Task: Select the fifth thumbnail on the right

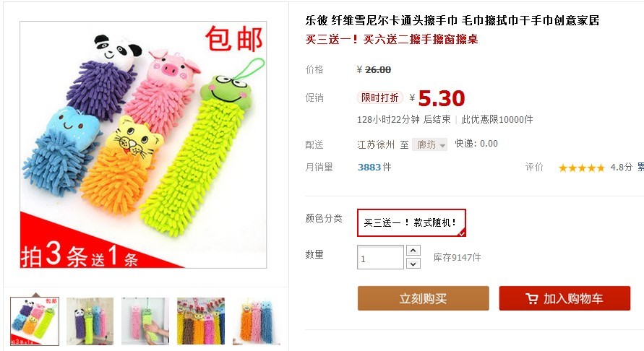Action: tap(257, 321)
